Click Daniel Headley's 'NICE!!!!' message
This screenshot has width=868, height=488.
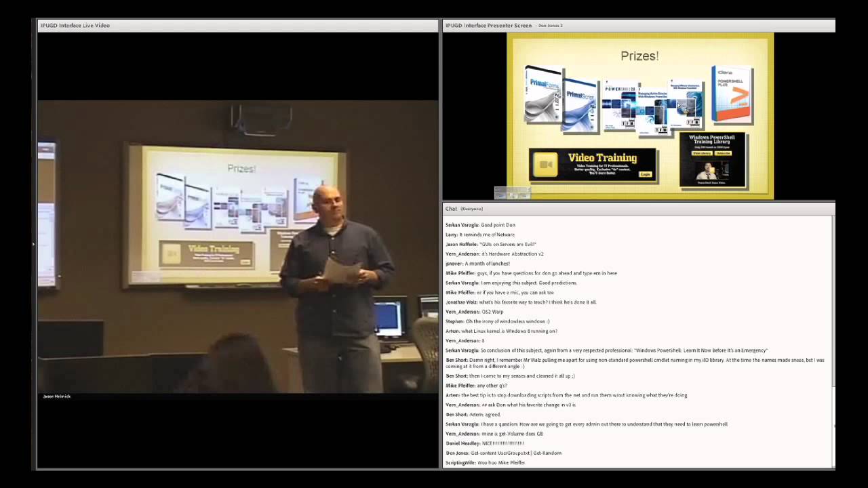[x=485, y=443]
